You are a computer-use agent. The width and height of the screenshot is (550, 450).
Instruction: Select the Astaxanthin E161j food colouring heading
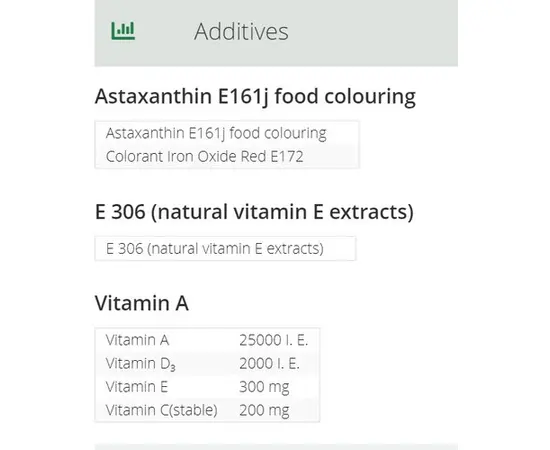tap(255, 96)
